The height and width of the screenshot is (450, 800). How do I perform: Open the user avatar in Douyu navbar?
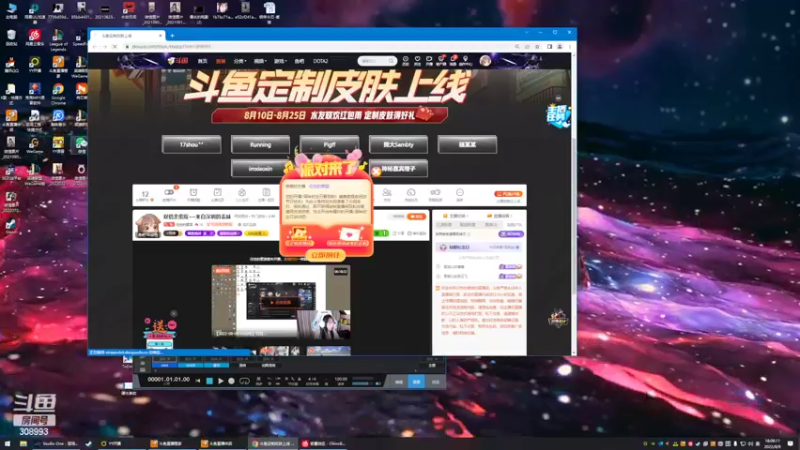485,61
